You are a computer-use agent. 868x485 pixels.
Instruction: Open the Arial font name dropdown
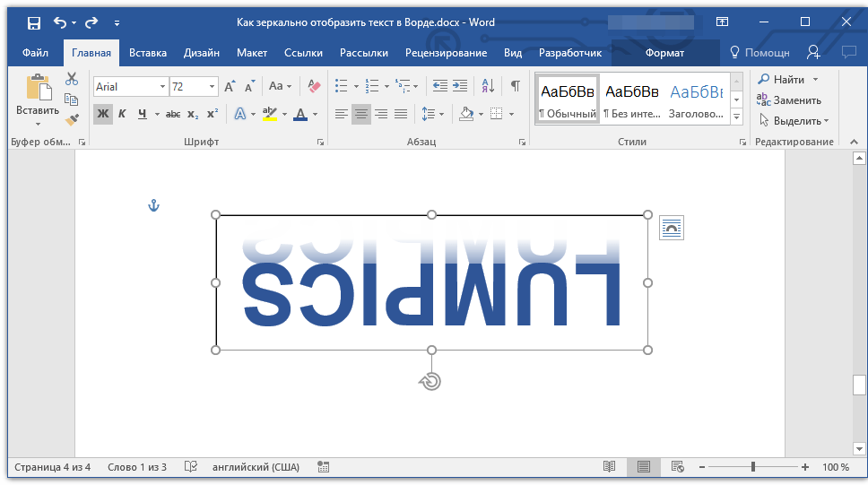[162, 87]
